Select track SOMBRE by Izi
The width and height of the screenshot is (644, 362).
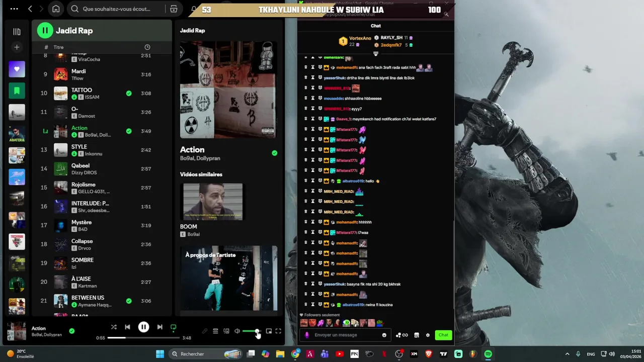(101, 263)
